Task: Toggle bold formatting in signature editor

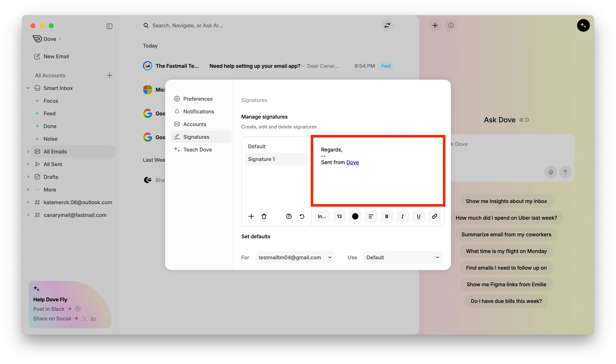Action: 386,216
